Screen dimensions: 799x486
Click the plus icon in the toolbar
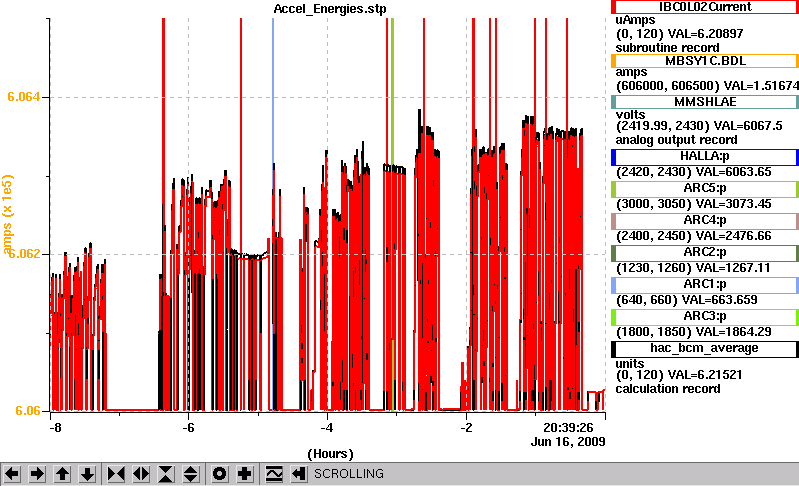[x=245, y=474]
